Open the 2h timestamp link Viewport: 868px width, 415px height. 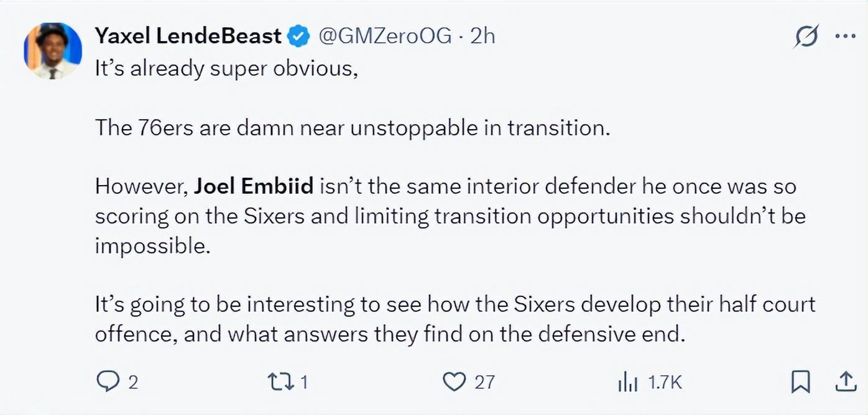tap(482, 36)
